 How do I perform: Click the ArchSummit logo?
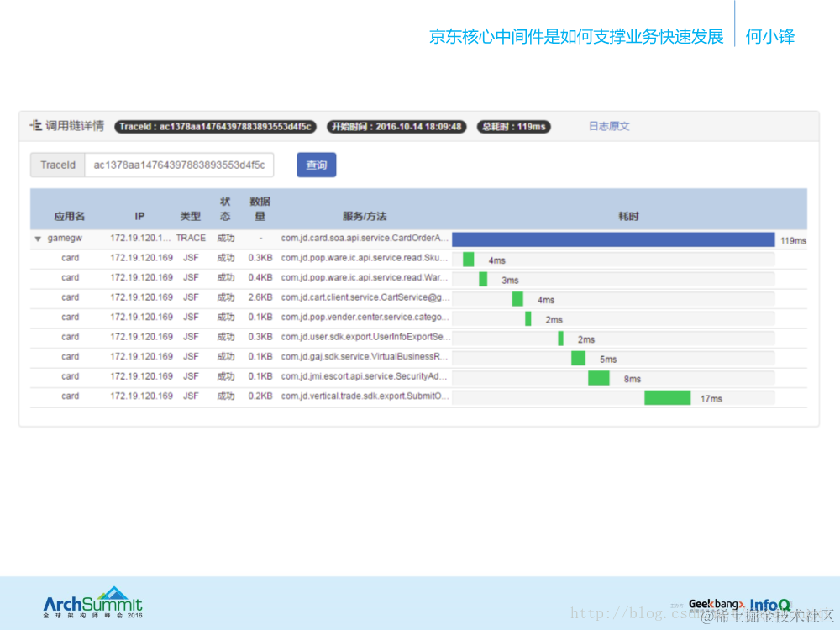coord(92,602)
